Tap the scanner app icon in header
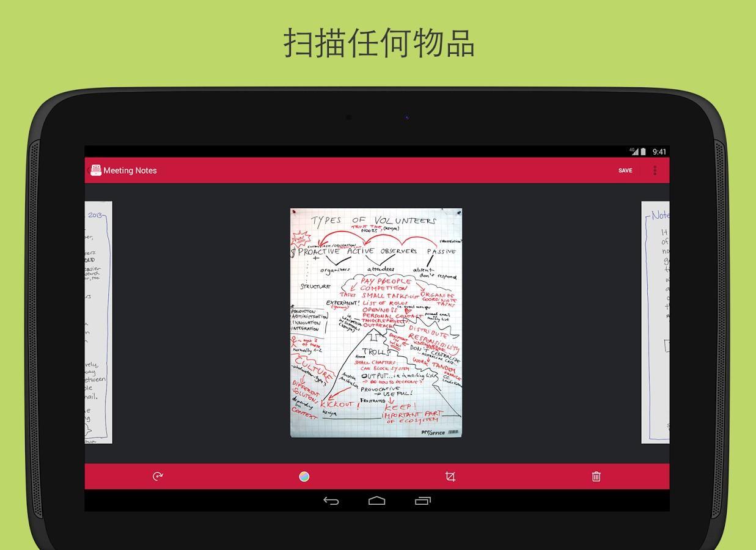Screen dimensions: 756x550 [x=96, y=170]
